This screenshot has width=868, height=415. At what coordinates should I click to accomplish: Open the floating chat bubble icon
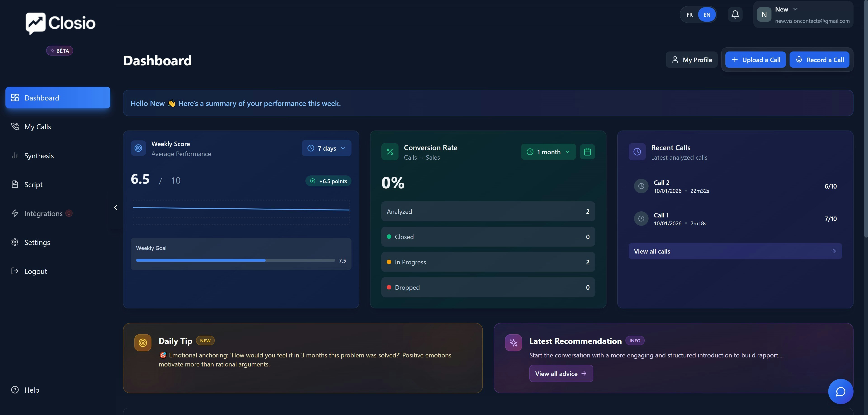pyautogui.click(x=840, y=392)
